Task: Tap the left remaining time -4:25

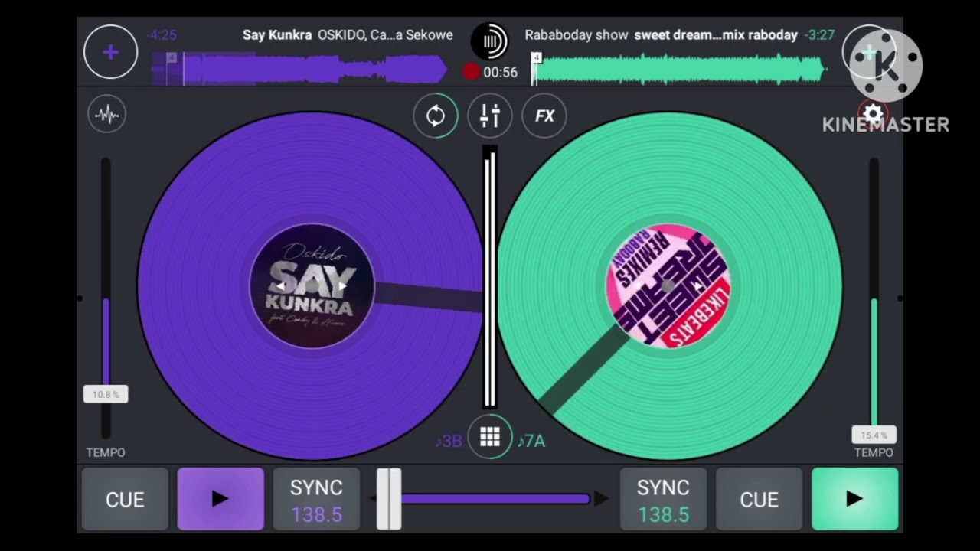Action: [x=162, y=35]
